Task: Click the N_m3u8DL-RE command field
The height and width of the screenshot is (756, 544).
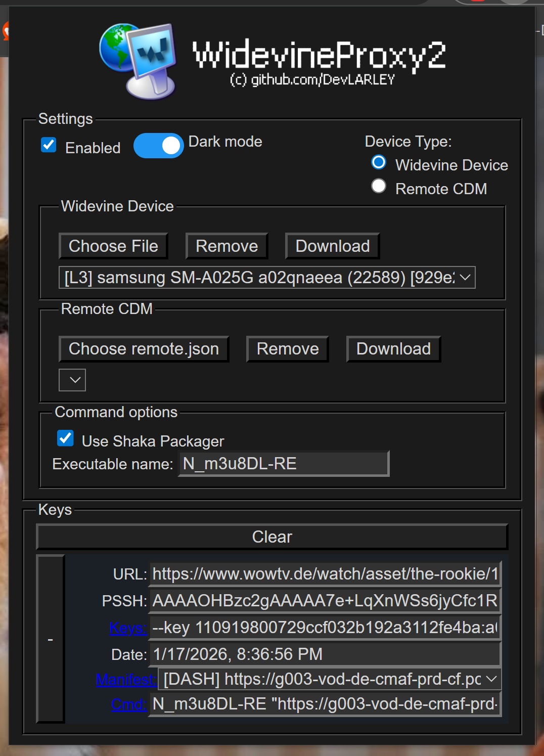Action: point(325,704)
